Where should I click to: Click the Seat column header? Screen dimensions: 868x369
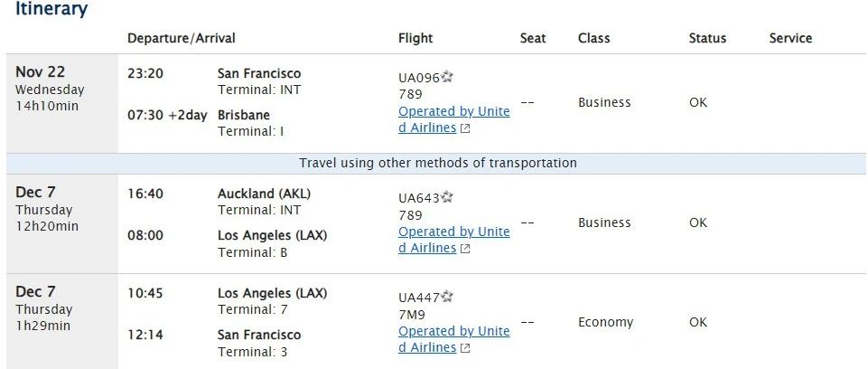click(533, 38)
